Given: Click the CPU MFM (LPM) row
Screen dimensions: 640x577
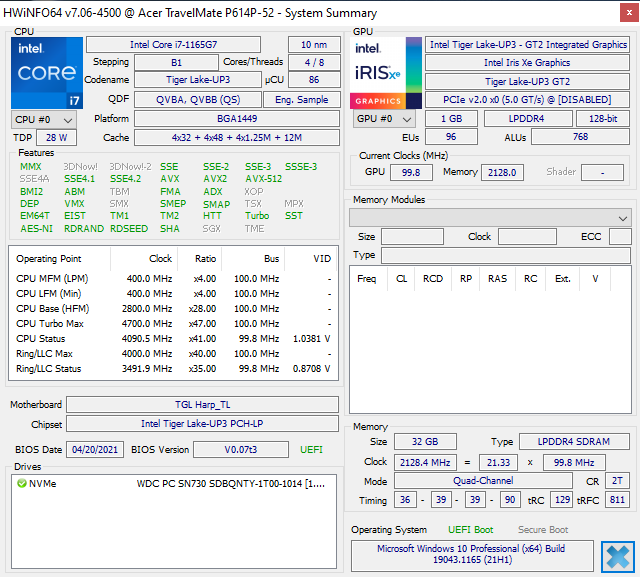Looking at the screenshot, I should 173,279.
